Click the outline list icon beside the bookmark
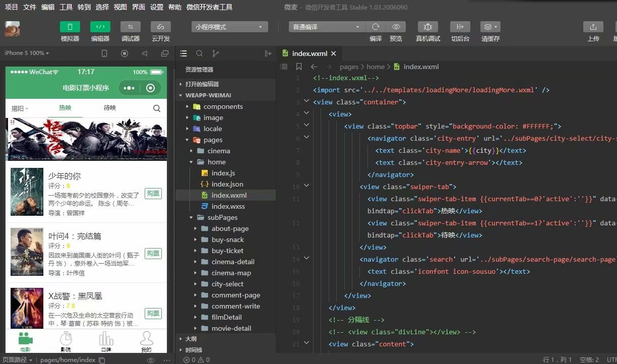The image size is (617, 364). pos(284,67)
